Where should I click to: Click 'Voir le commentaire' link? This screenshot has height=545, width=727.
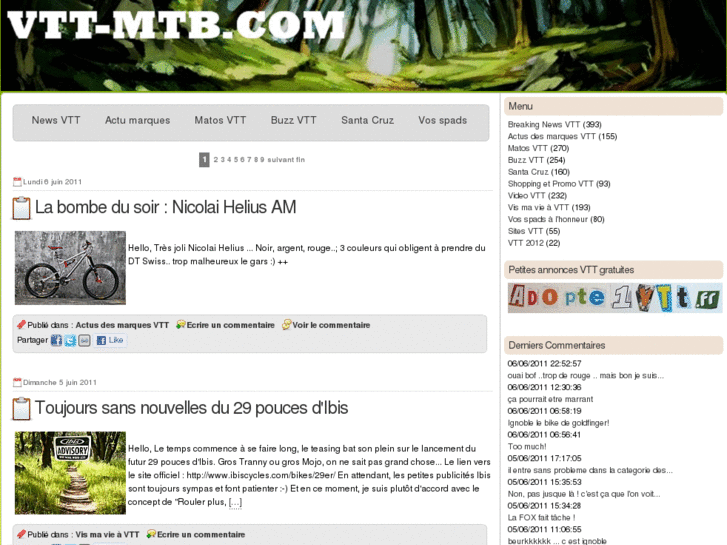tap(331, 325)
